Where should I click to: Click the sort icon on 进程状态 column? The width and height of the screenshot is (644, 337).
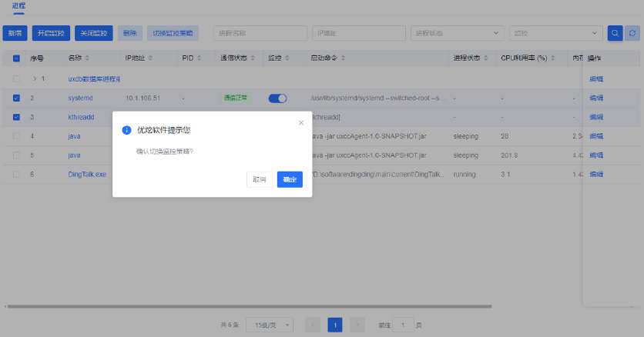coord(486,58)
